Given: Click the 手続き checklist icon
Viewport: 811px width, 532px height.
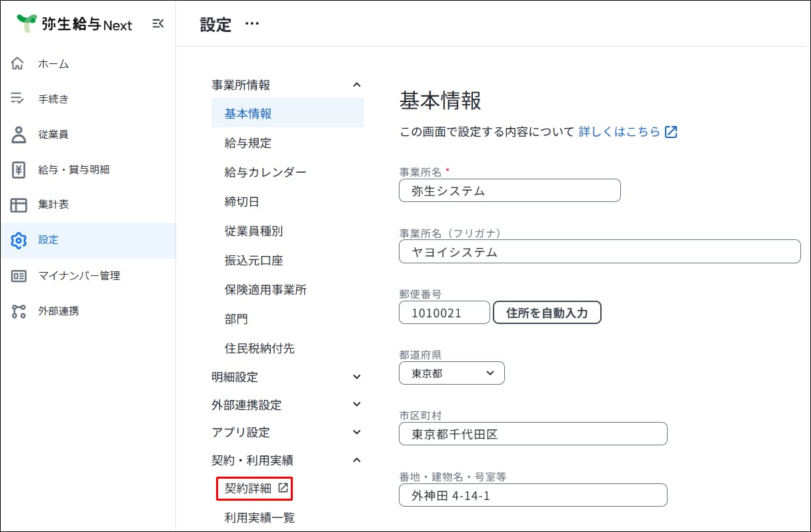Looking at the screenshot, I should coord(18,99).
